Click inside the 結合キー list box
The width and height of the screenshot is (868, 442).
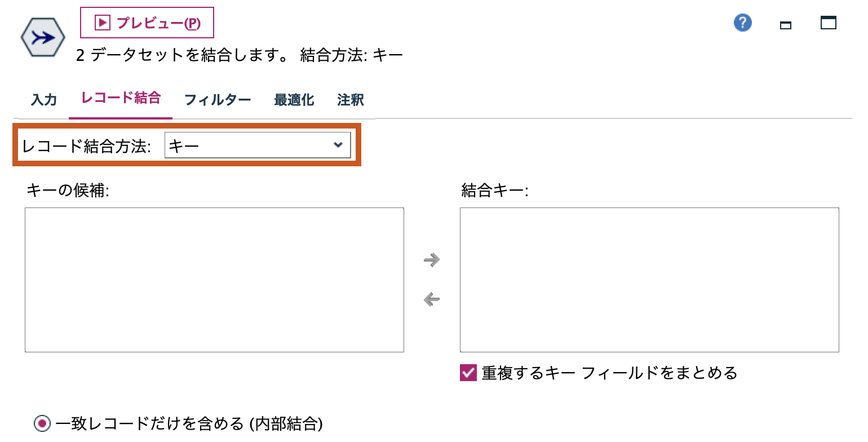click(648, 279)
